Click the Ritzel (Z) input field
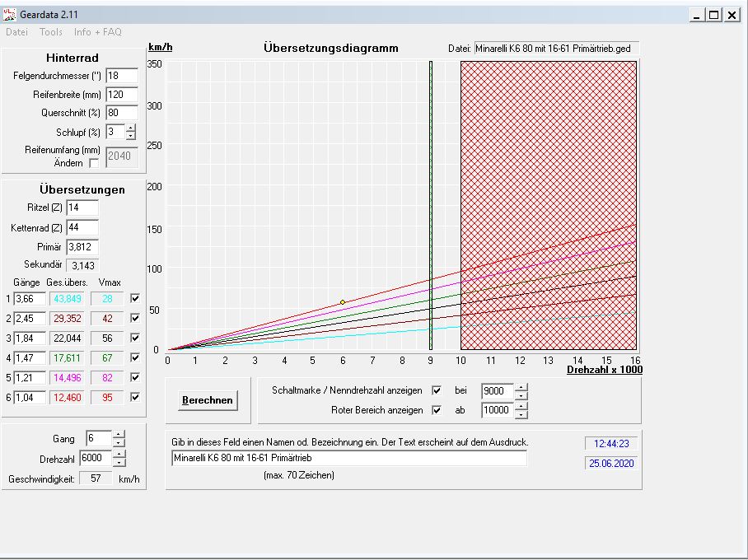748x560 pixels. (82, 208)
